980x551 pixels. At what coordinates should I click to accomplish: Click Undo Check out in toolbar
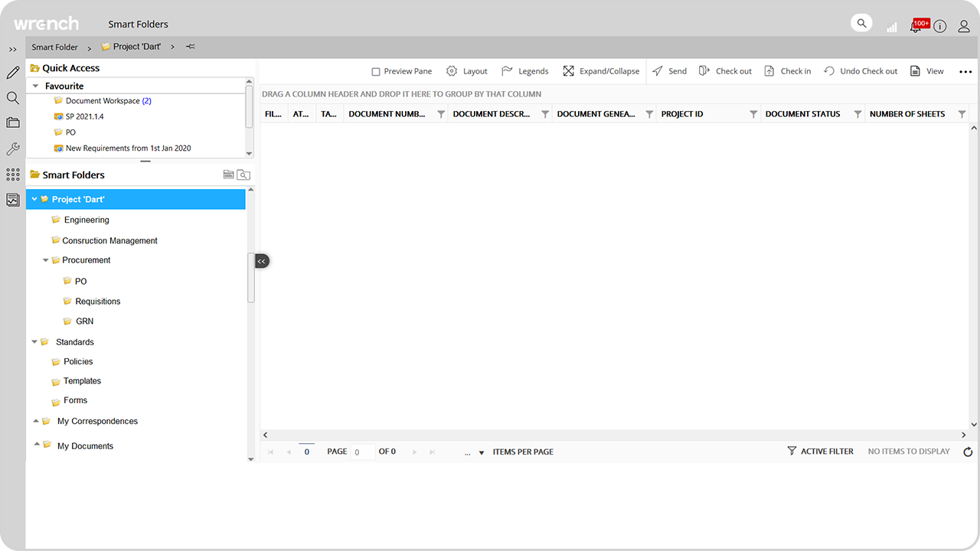[861, 71]
